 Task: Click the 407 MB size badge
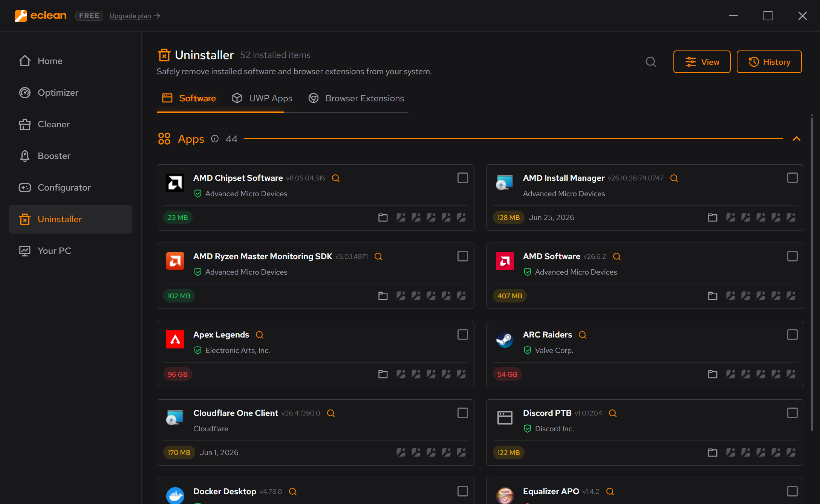(510, 296)
